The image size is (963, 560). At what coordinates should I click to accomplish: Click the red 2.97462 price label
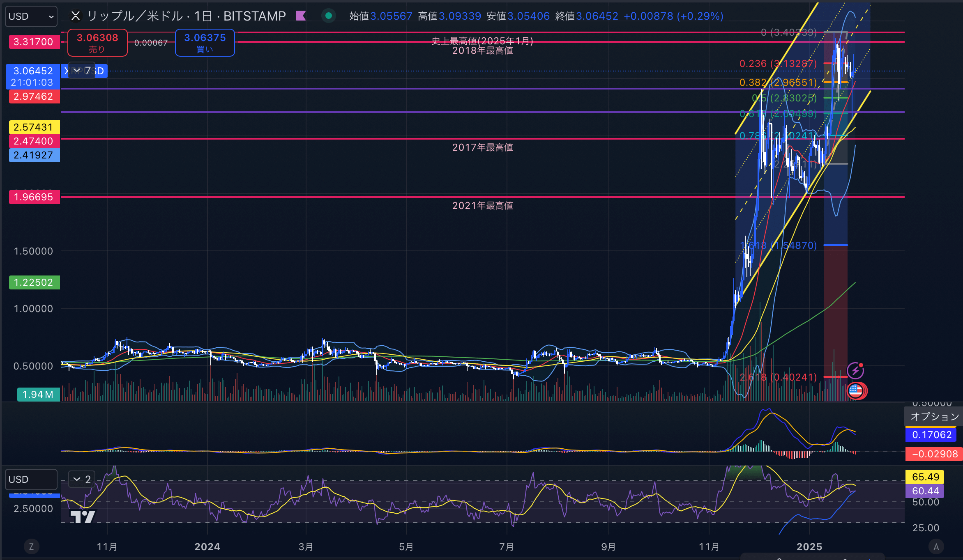click(34, 96)
